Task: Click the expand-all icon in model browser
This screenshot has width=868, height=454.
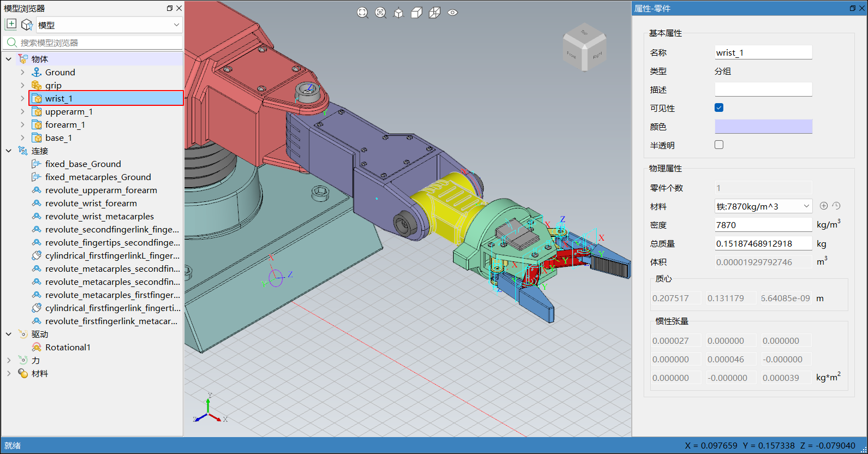Action: click(11, 25)
